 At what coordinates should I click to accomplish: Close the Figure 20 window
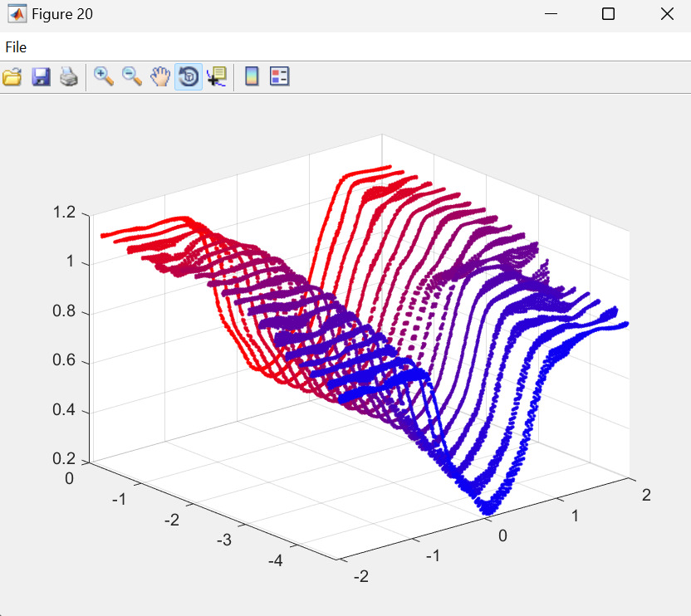pos(666,14)
